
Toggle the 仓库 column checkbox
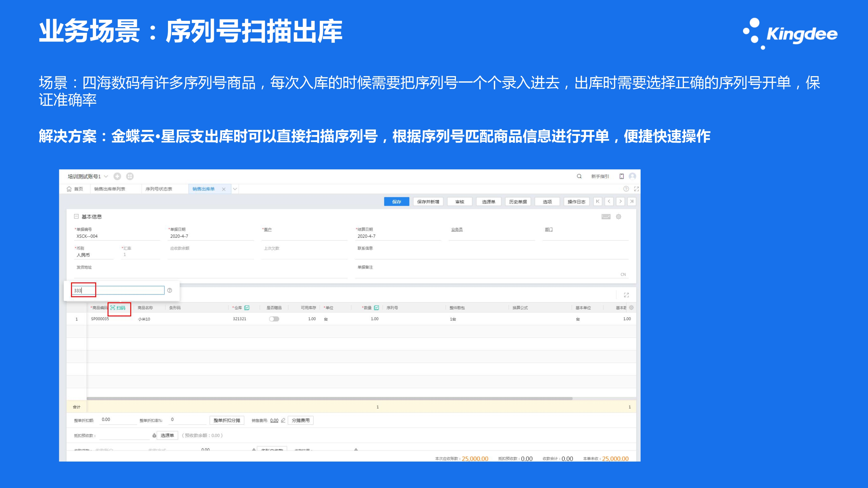(247, 307)
